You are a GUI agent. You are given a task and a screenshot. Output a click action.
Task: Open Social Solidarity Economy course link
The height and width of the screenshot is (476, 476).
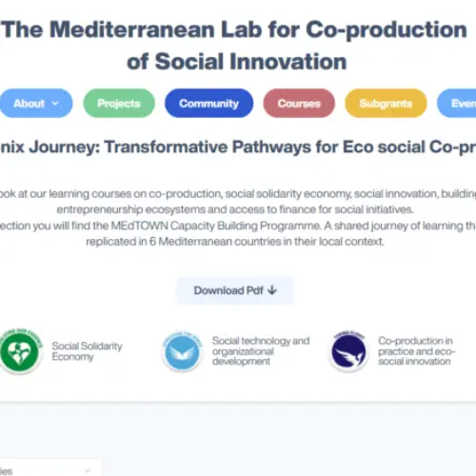87,351
